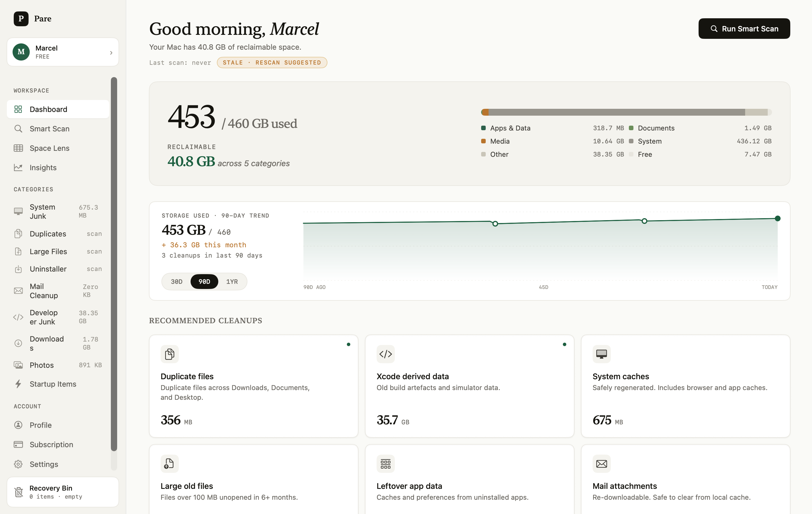Expand the Marcel account chevron
The width and height of the screenshot is (812, 514).
(111, 53)
